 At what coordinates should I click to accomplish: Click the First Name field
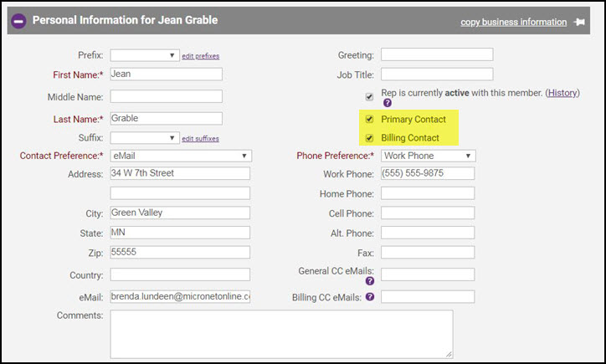click(x=166, y=74)
